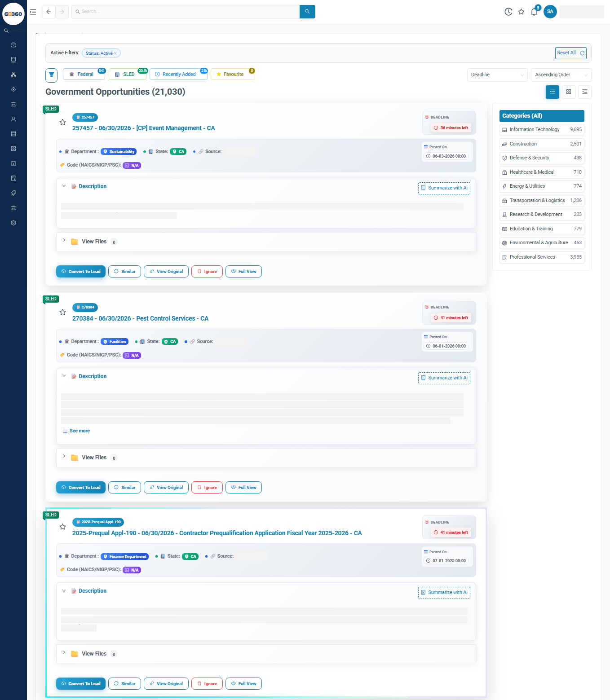Image resolution: width=610 pixels, height=700 pixels.
Task: Switch to grid view layout
Action: point(569,92)
